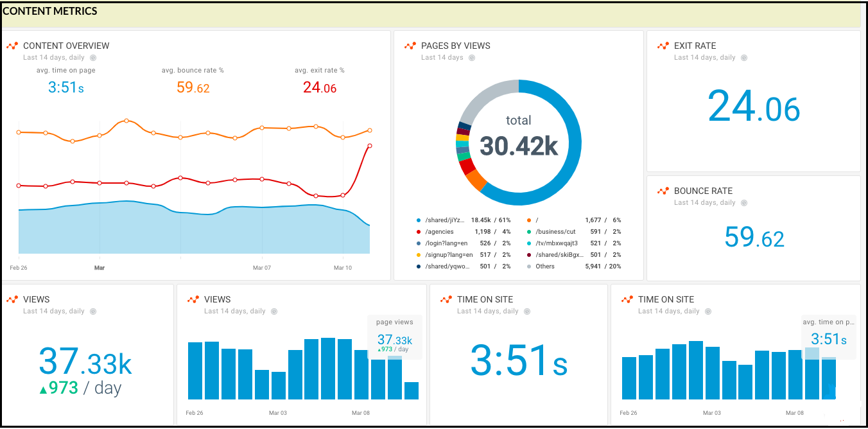The image size is (868, 429).
Task: Click Mar 08 axis label in Views bar chart
Action: (x=360, y=413)
